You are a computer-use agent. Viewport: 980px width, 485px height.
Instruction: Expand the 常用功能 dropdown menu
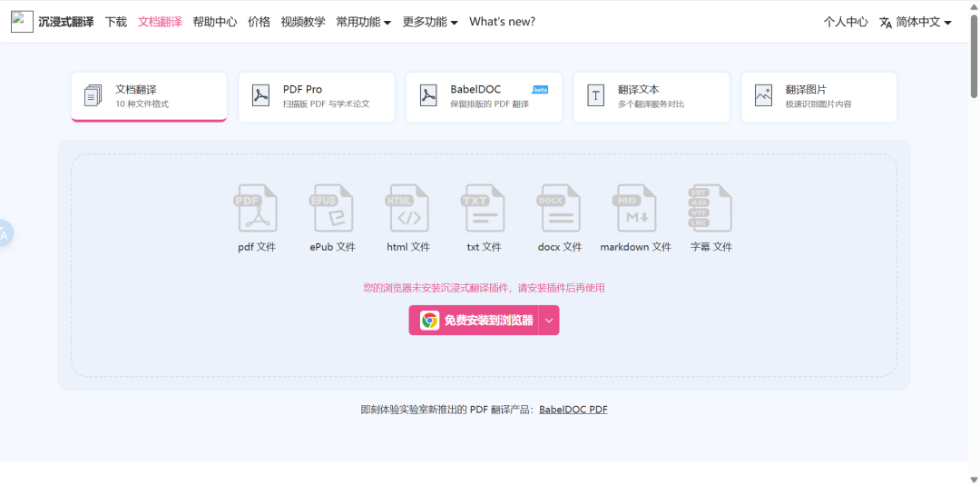point(363,22)
